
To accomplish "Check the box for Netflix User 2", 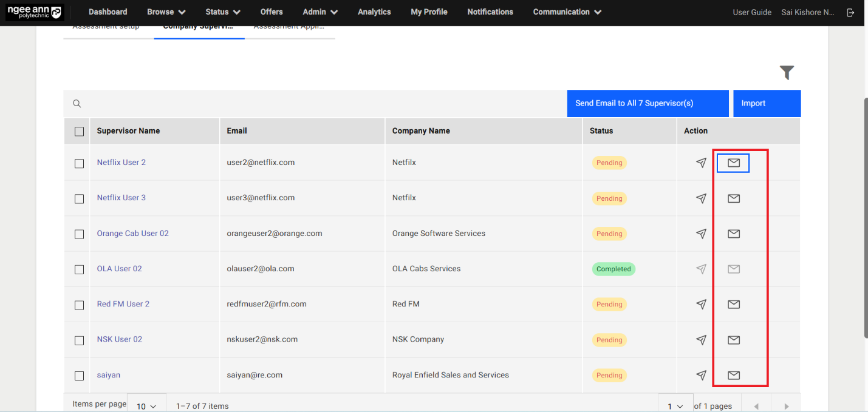I will (79, 163).
